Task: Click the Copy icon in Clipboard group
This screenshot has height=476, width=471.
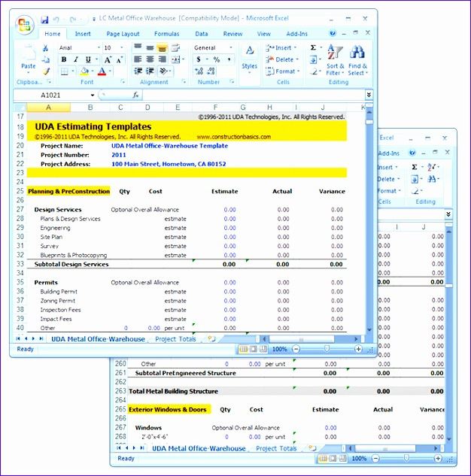Action: (46, 59)
